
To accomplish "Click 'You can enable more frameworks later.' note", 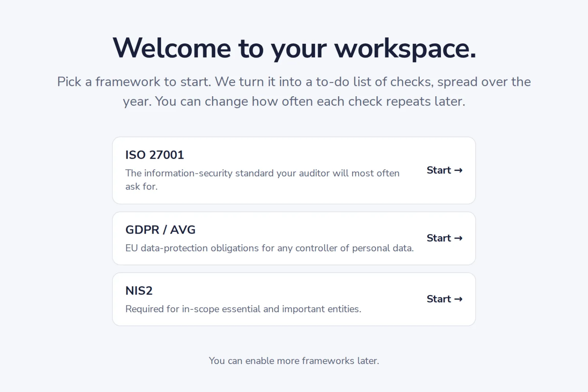I will (294, 361).
